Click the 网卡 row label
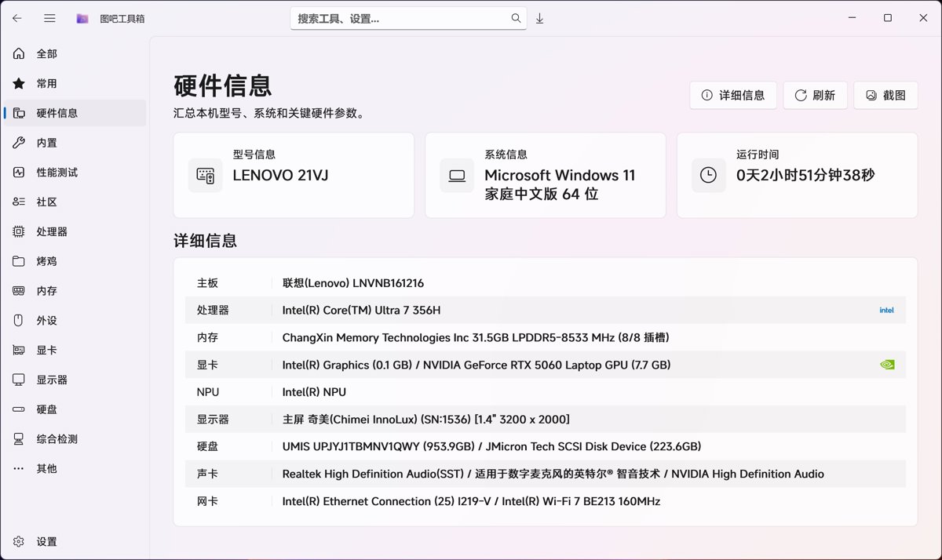942x560 pixels. point(207,501)
